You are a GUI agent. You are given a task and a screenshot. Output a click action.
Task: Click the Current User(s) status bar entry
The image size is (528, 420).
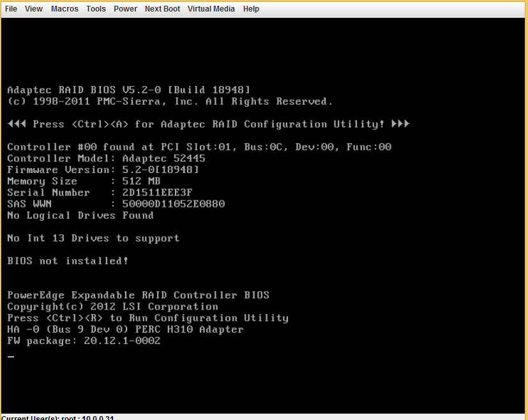click(57, 417)
